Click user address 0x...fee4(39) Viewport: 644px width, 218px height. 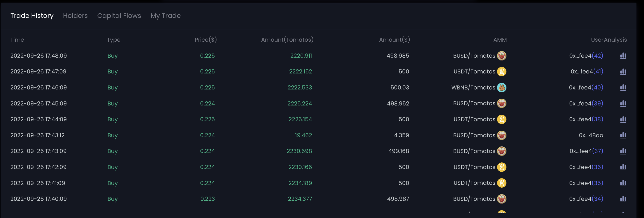pos(586,104)
